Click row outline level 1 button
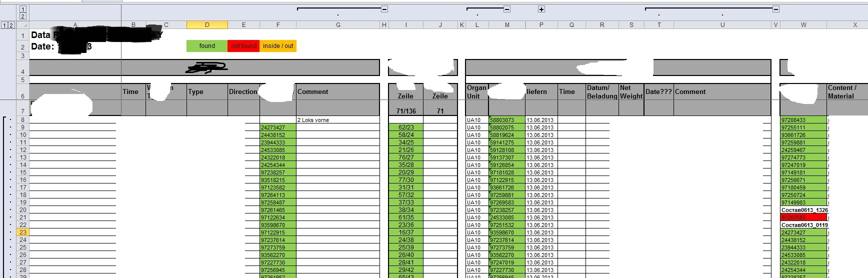Image resolution: width=868 pixels, height=278 pixels. [x=4, y=25]
